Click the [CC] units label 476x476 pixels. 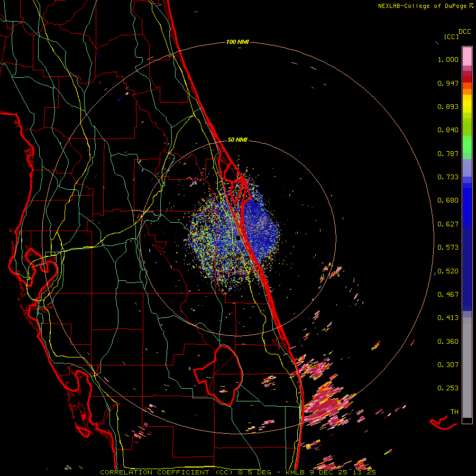click(x=451, y=36)
